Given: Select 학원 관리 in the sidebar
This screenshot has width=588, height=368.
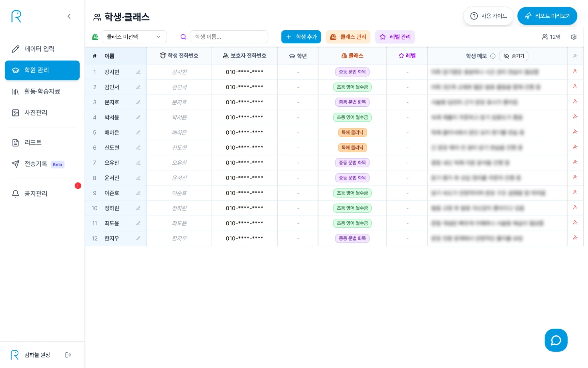Looking at the screenshot, I should (42, 70).
